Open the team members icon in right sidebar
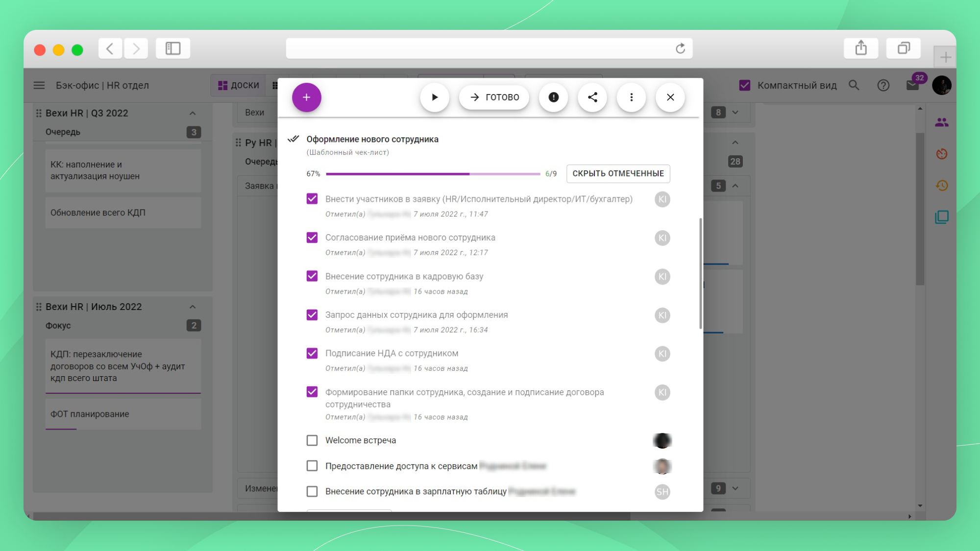The height and width of the screenshot is (551, 980). pyautogui.click(x=941, y=122)
